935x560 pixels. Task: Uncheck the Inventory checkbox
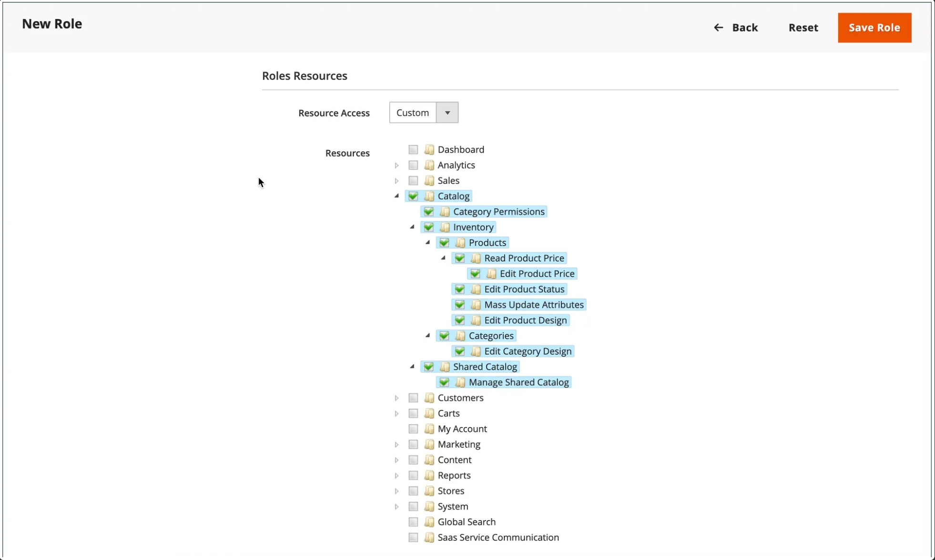429,227
